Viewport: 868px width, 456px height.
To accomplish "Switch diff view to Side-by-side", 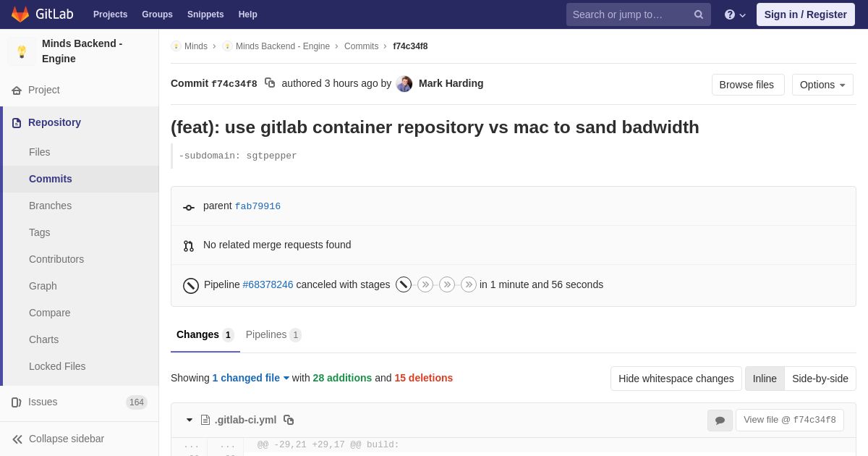I will coord(820,379).
